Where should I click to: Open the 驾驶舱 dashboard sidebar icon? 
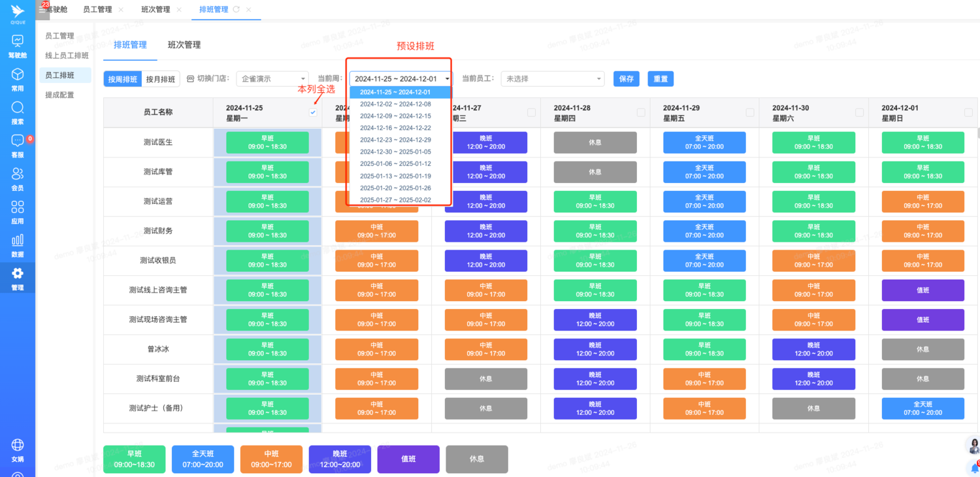pos(18,41)
